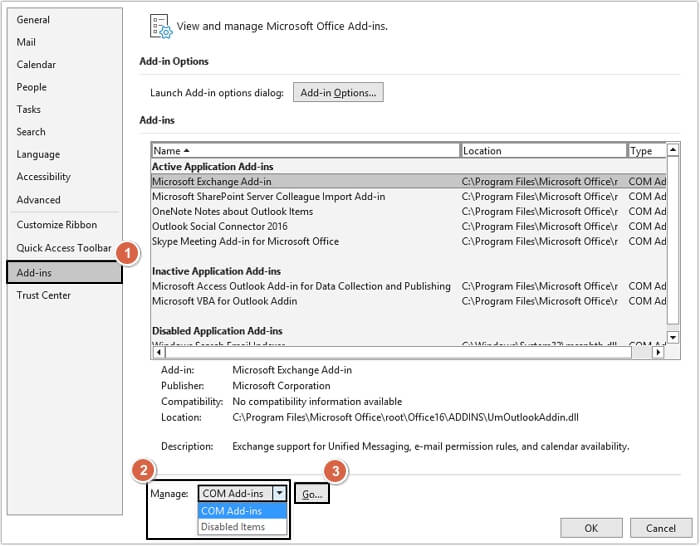Screen dimensions: 700x546
Task: Choose Disabled Items from the dropdown
Action: coord(242,527)
